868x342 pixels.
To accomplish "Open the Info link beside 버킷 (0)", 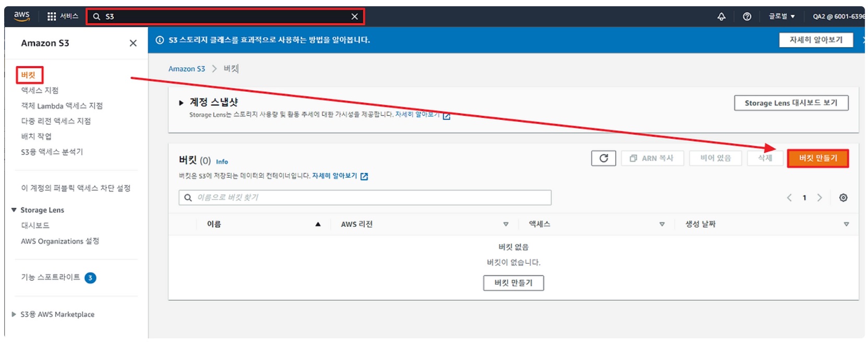I will tap(222, 162).
